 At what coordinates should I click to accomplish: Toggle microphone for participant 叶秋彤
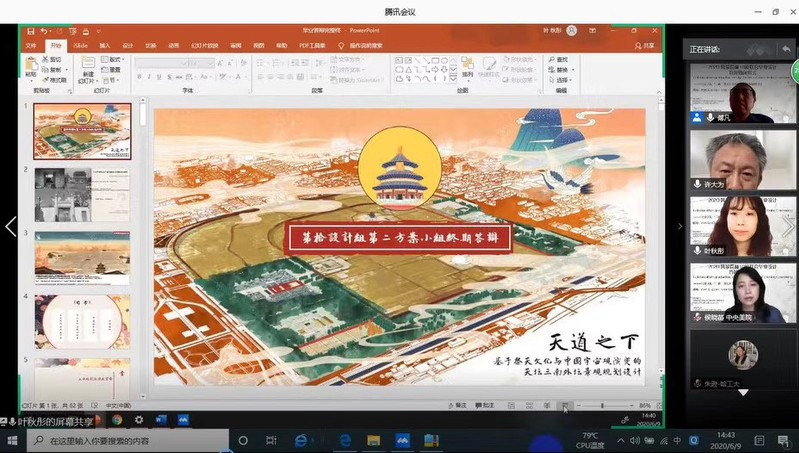[x=697, y=251]
